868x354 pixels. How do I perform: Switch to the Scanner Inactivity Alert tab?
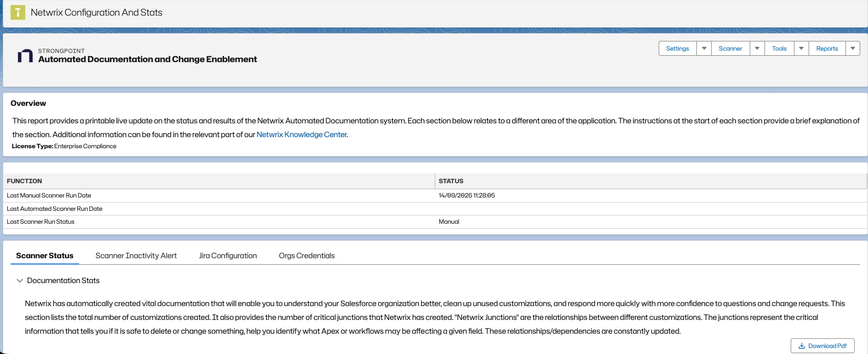(136, 255)
